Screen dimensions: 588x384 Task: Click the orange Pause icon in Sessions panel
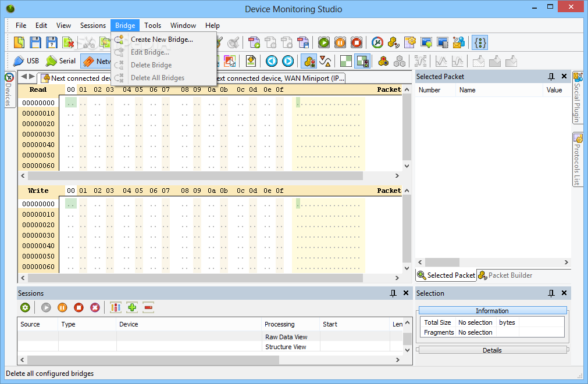(62, 307)
